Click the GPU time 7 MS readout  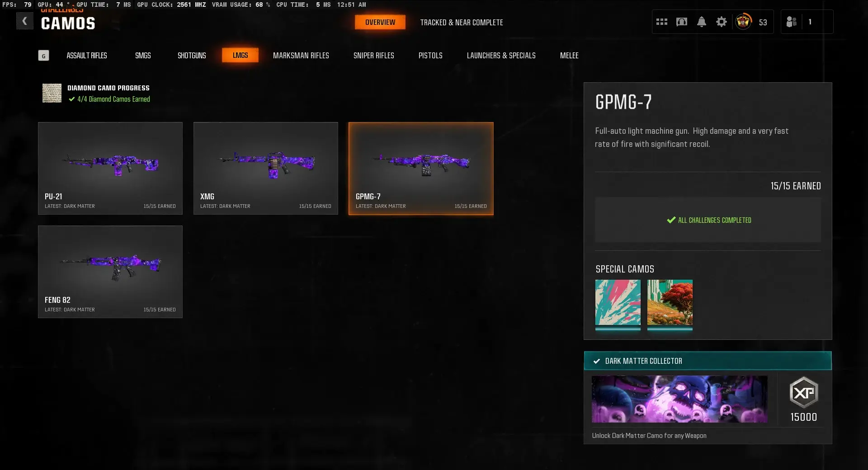[x=104, y=5]
